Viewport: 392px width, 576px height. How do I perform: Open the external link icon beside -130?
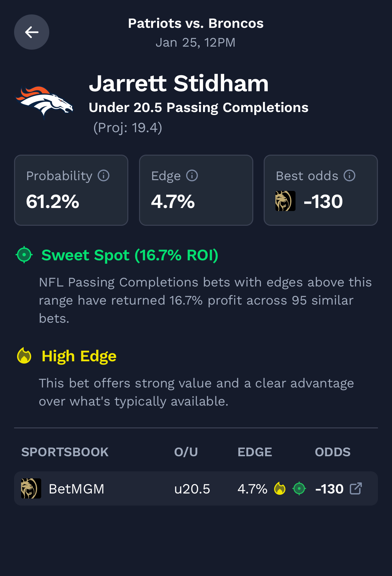(x=356, y=488)
